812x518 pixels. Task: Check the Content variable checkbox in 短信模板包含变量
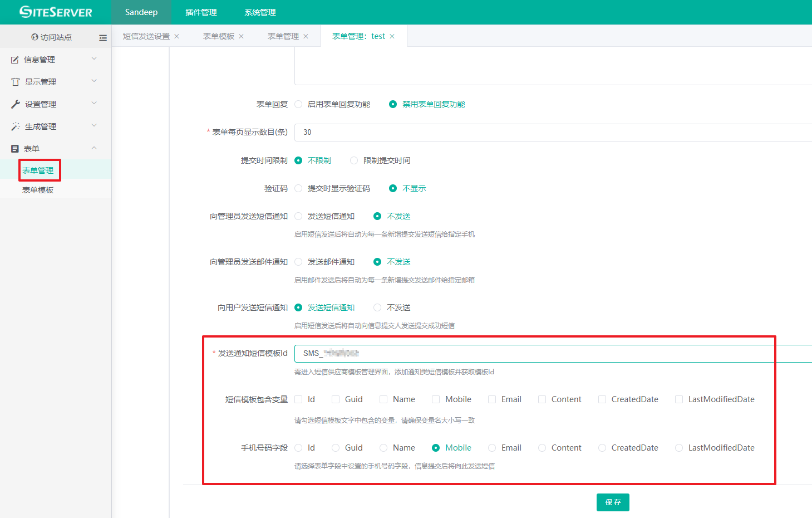(542, 399)
